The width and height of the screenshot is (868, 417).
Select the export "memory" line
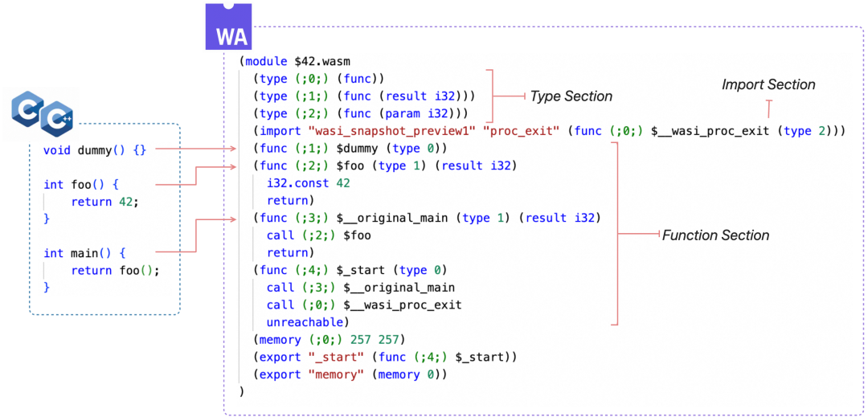(x=350, y=375)
